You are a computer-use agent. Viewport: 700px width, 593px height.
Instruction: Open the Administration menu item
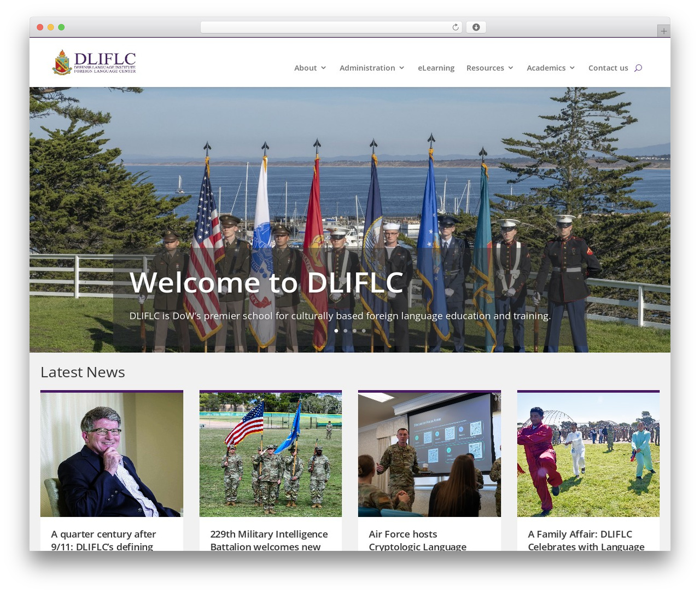(x=367, y=68)
